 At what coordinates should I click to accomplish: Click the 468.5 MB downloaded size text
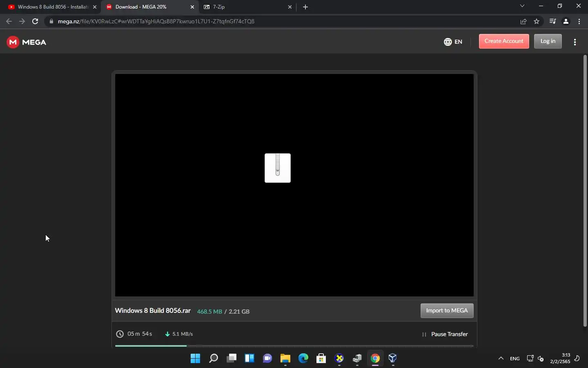[x=209, y=312]
